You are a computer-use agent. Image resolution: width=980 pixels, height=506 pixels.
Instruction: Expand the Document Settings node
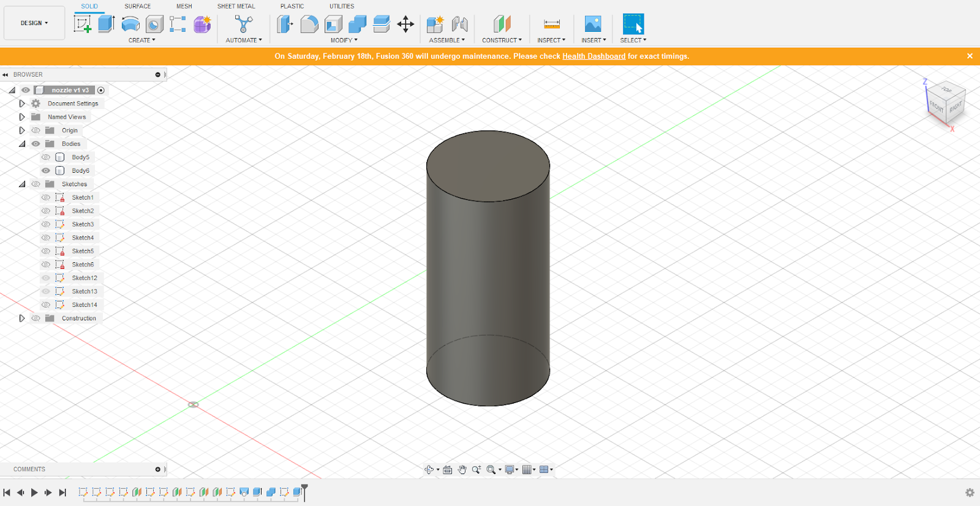(22, 104)
